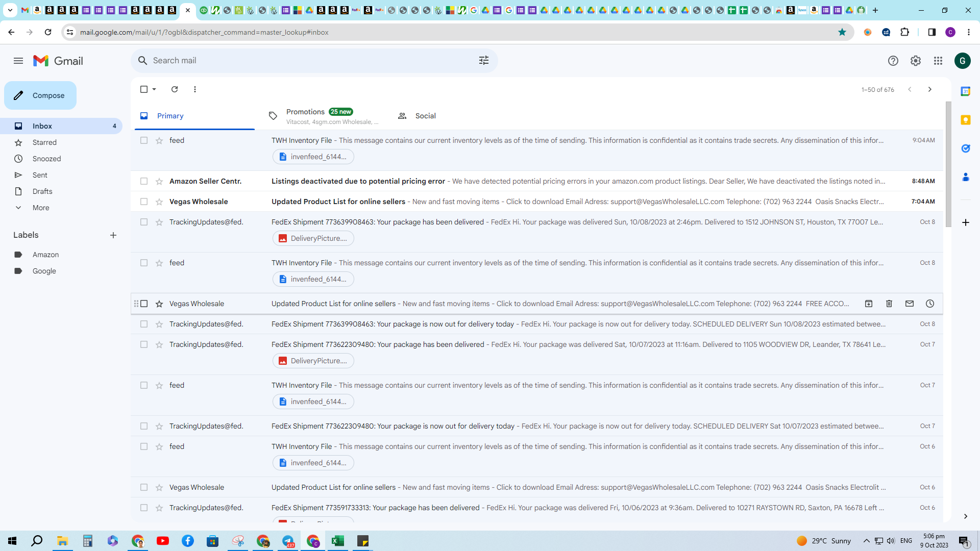Open the More options three-dot menu above the inbox

(195, 89)
